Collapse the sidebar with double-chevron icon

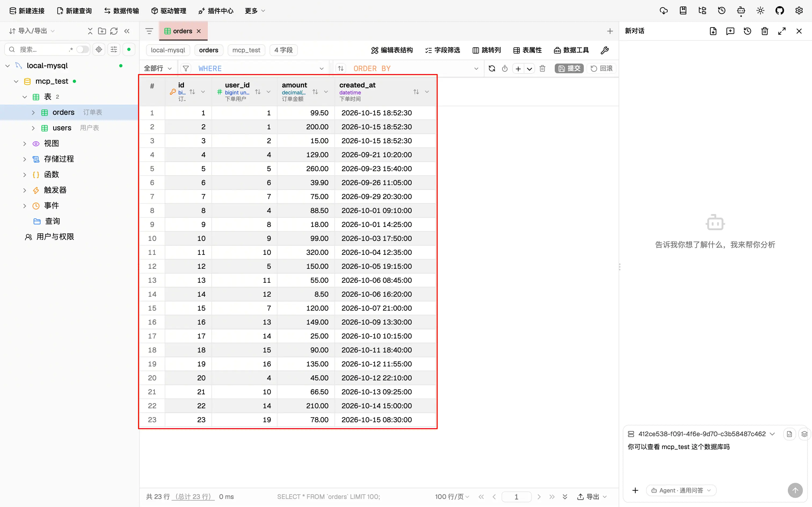point(127,31)
